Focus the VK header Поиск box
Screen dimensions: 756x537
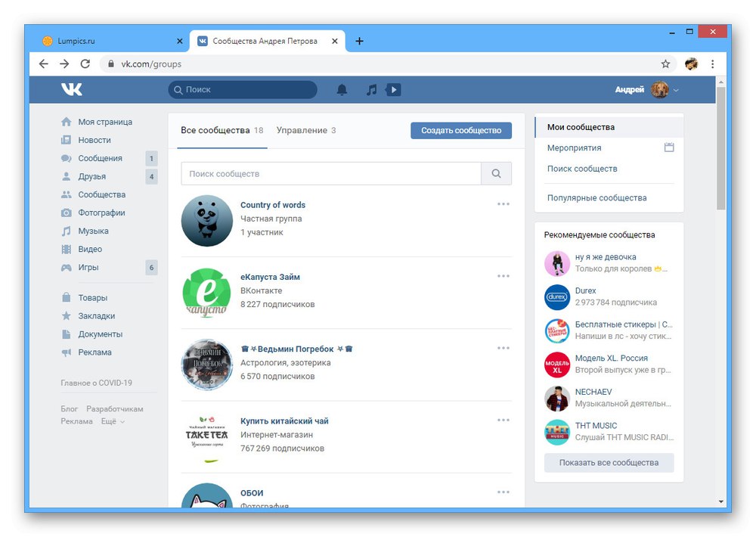pos(243,90)
